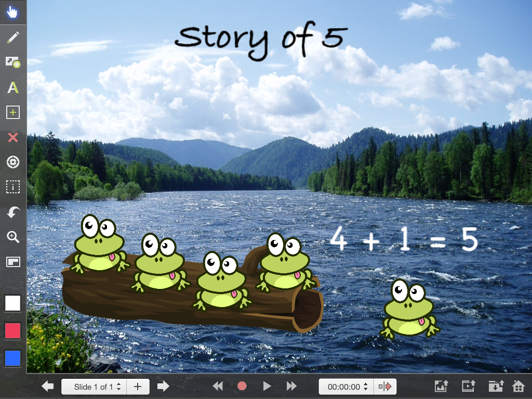Image resolution: width=532 pixels, height=399 pixels.
Task: Click the undo arrow icon
Action: (x=13, y=212)
